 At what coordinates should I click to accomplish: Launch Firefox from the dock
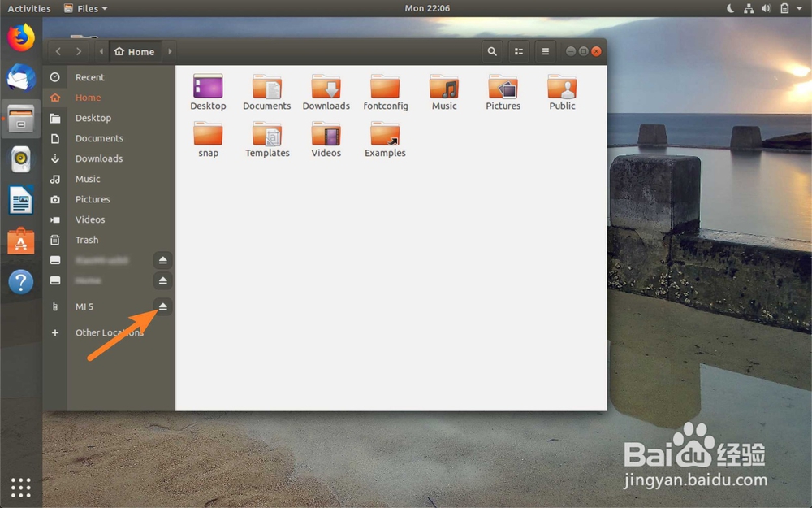point(20,37)
